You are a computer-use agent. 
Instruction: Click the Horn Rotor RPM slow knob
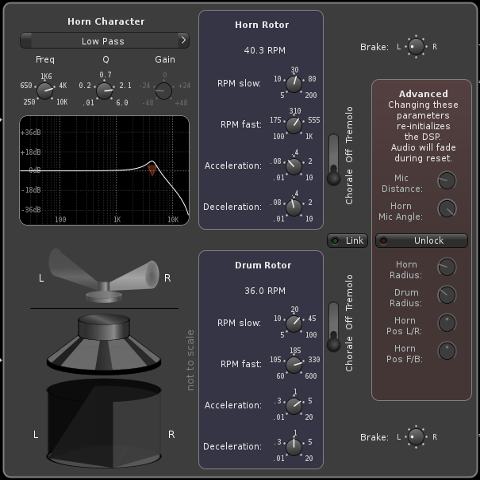click(294, 84)
